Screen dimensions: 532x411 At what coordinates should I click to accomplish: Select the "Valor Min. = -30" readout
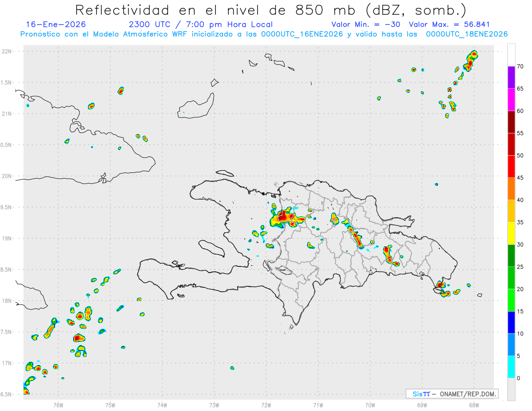pos(367,24)
